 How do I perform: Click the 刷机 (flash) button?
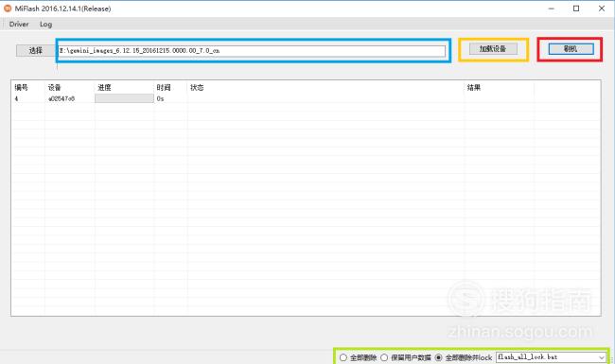click(571, 49)
